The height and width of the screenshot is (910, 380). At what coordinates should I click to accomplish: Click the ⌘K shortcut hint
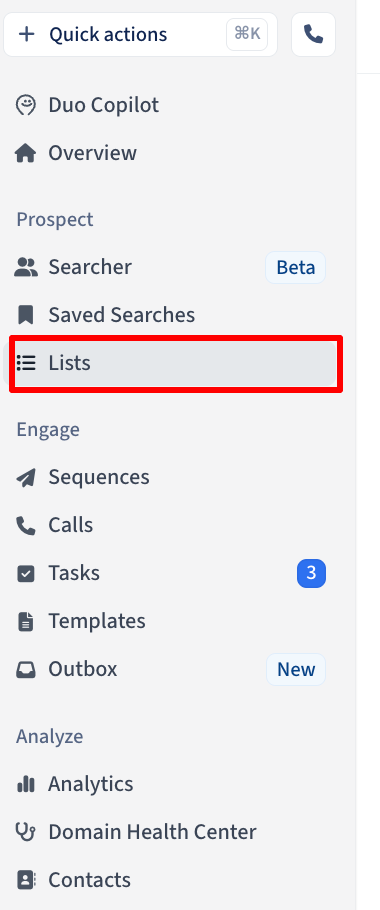[x=247, y=34]
